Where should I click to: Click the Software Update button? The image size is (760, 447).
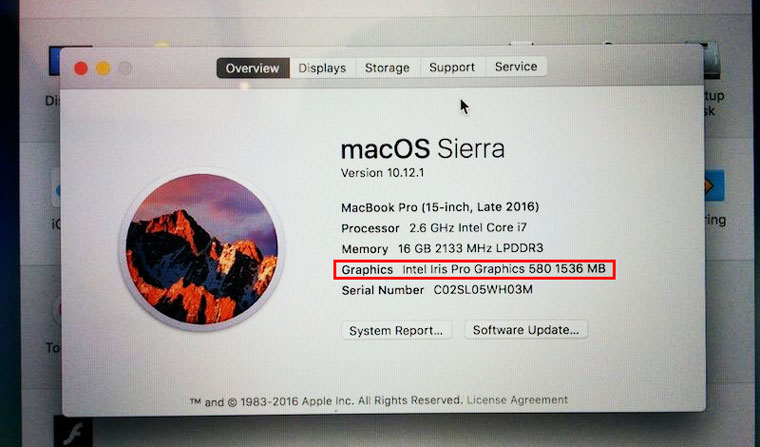tap(526, 330)
